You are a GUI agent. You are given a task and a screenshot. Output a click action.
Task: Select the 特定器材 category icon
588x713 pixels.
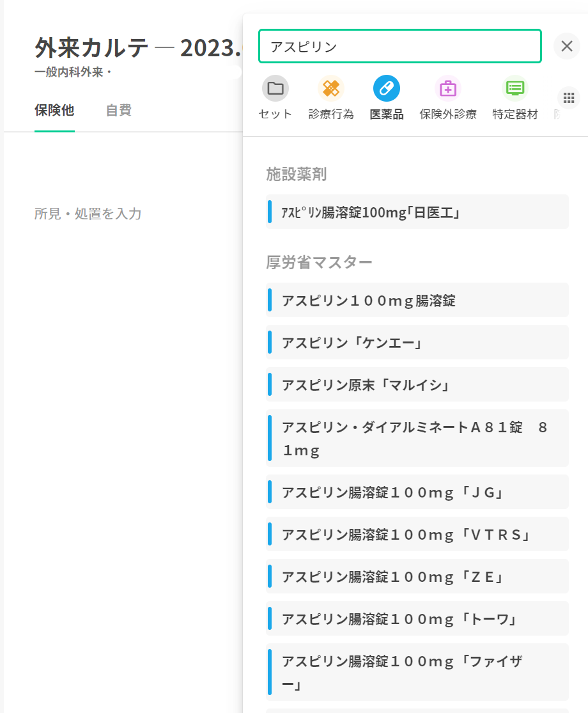[x=515, y=88]
